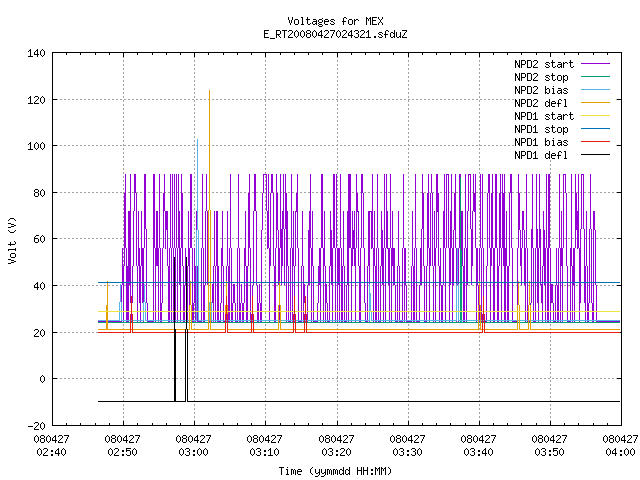The width and height of the screenshot is (640, 480).
Task: Click the y-axis tick value 60
Action: pos(39,239)
